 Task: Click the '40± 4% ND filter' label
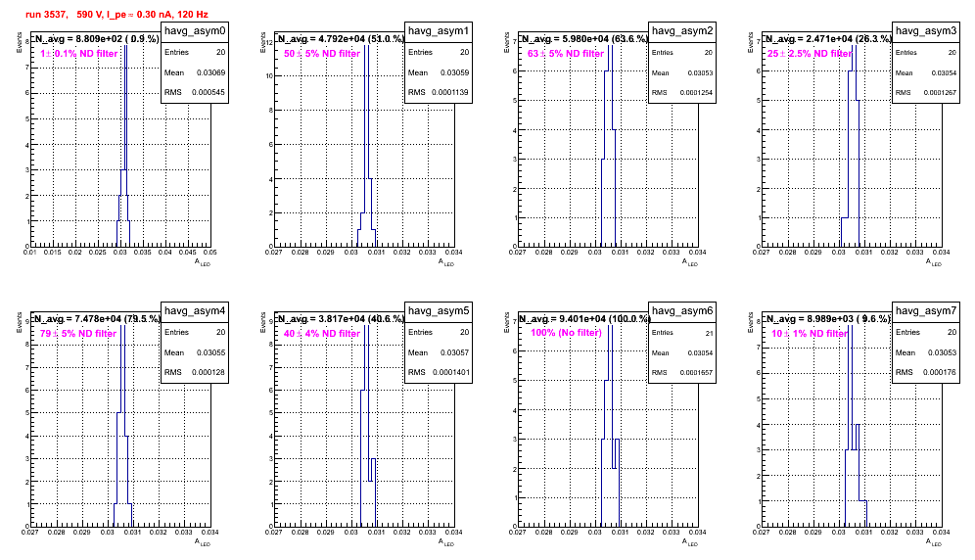(x=322, y=334)
